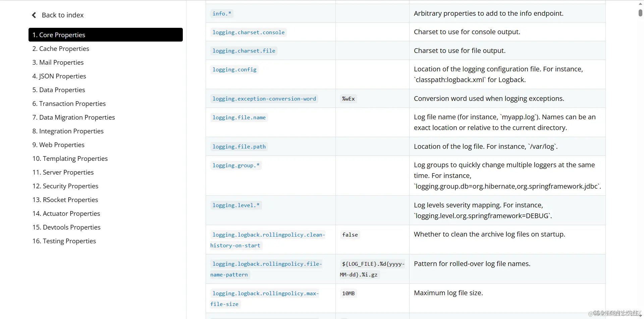Go to 7. Data Migration Properties
Screen dimensions: 644x319
(73, 117)
